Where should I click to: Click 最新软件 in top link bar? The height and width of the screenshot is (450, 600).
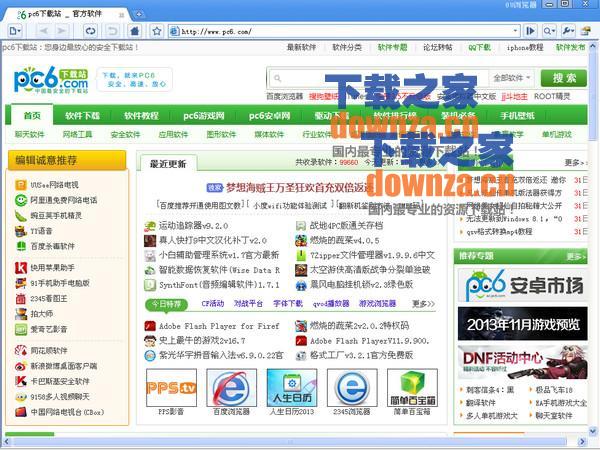(302, 47)
